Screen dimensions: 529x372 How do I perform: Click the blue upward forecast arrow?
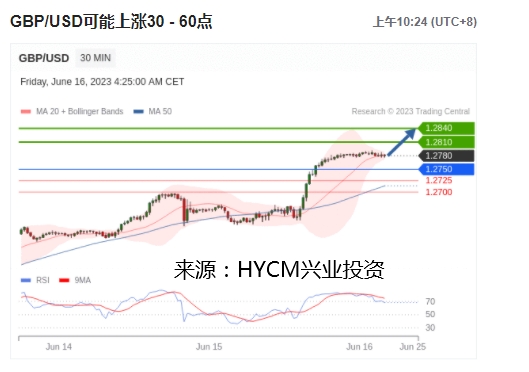[401, 142]
